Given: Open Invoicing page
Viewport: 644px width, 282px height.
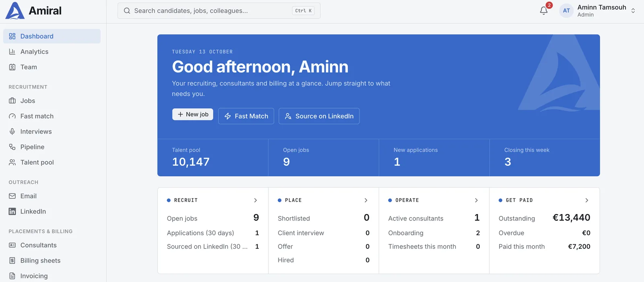Looking at the screenshot, I should pyautogui.click(x=52, y=276).
